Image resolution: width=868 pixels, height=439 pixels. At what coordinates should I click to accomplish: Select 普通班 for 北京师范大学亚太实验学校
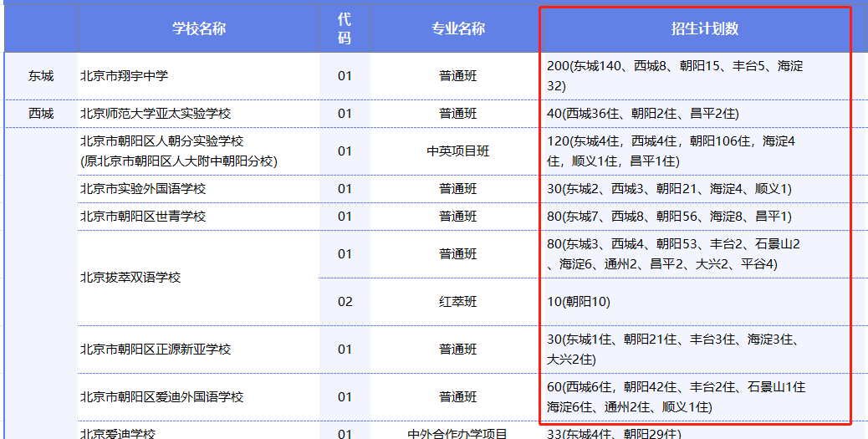[x=457, y=114]
